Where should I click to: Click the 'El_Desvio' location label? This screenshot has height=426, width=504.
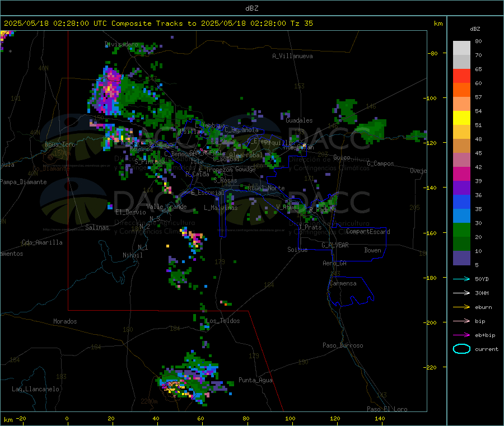pos(130,212)
